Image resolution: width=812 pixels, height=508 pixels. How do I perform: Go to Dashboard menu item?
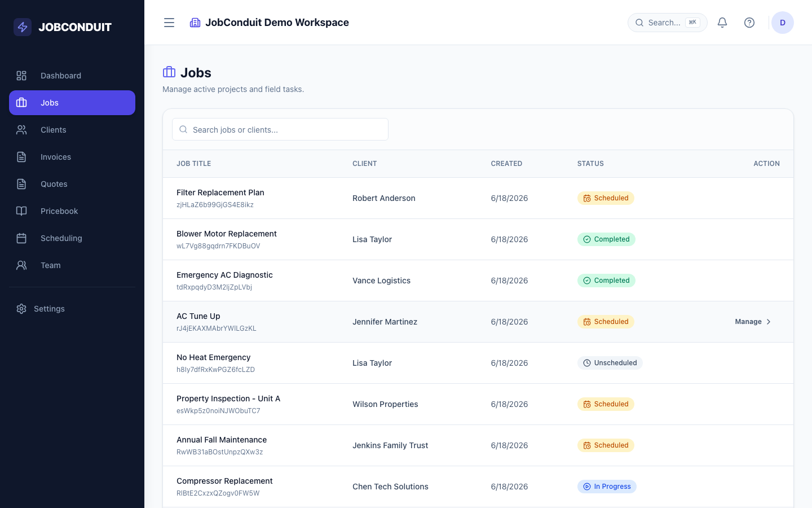[x=72, y=76]
